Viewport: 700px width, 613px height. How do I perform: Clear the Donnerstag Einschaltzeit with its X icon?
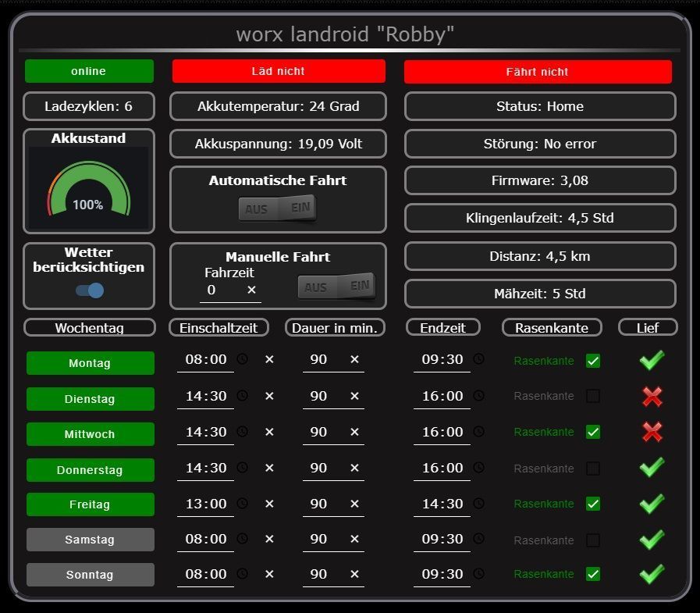click(x=269, y=468)
